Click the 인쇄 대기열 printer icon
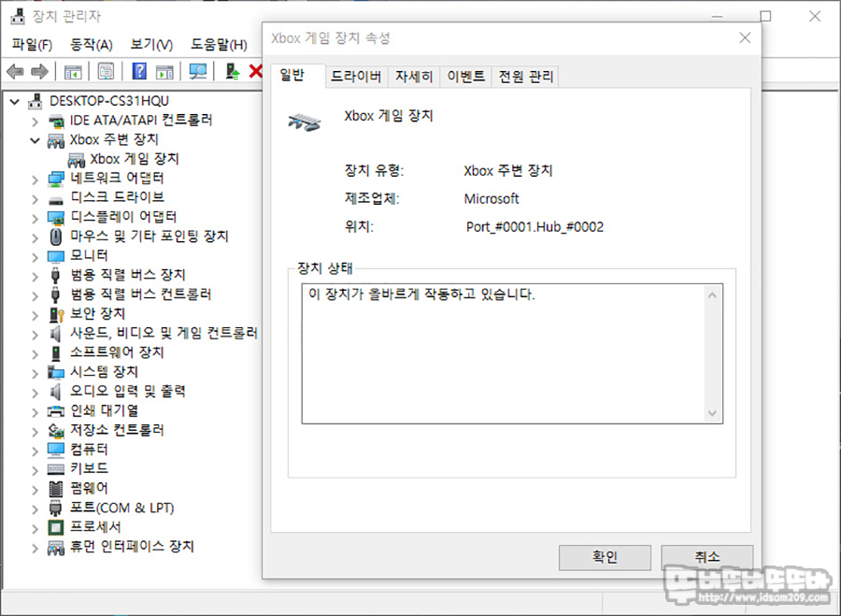841x616 pixels. click(56, 411)
